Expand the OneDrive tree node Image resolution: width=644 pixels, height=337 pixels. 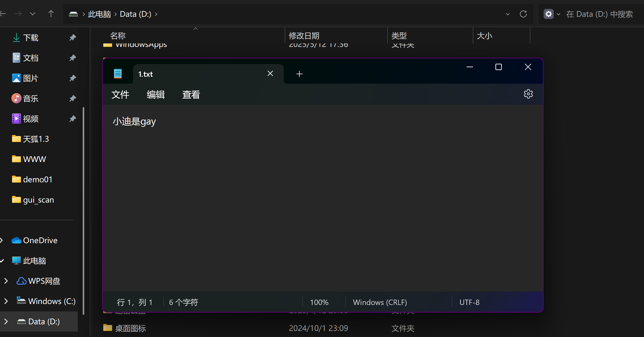coord(2,241)
